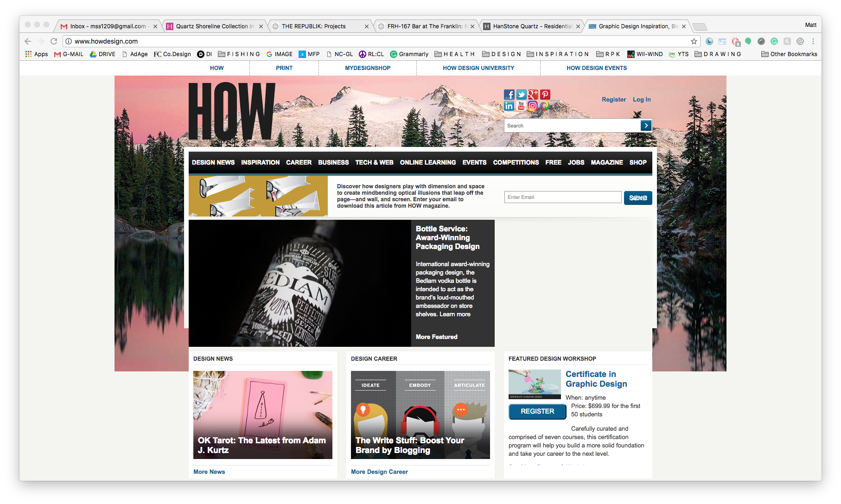Open COMPETITIONS in navigation bar
This screenshot has height=504, width=841.
[x=516, y=162]
